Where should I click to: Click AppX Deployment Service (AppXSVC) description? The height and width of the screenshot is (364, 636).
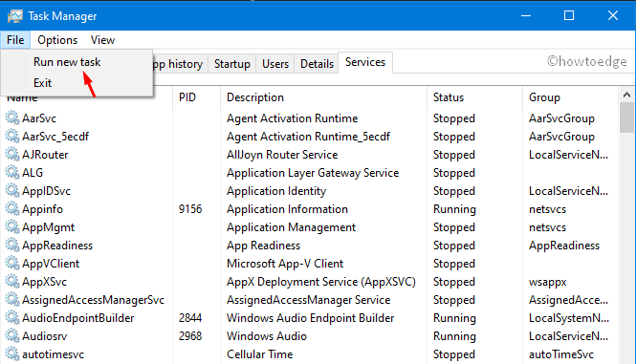pos(320,282)
